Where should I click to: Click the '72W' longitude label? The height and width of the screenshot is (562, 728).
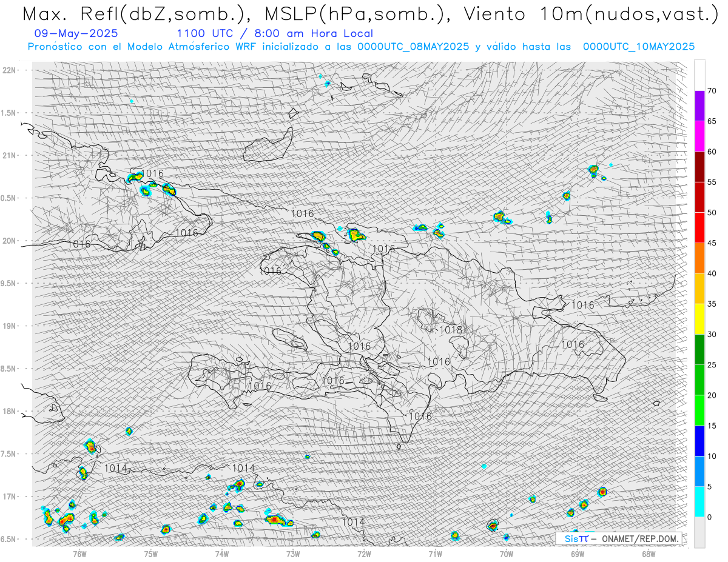(x=364, y=554)
